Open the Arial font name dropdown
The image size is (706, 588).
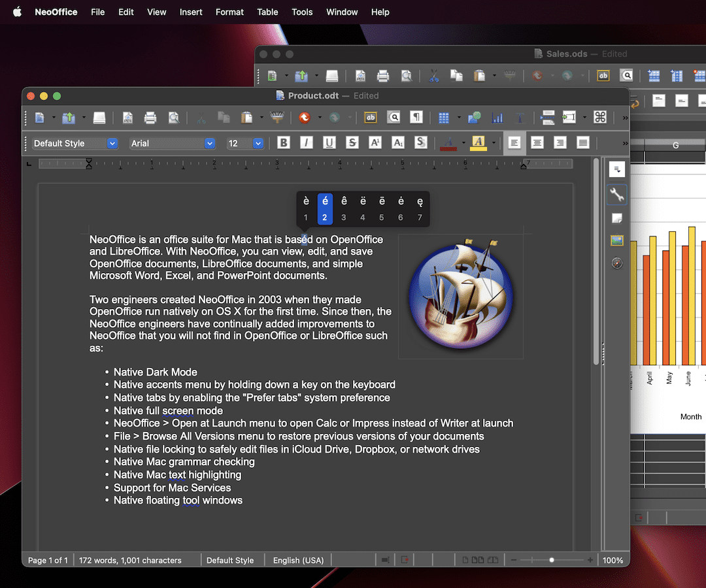click(209, 144)
